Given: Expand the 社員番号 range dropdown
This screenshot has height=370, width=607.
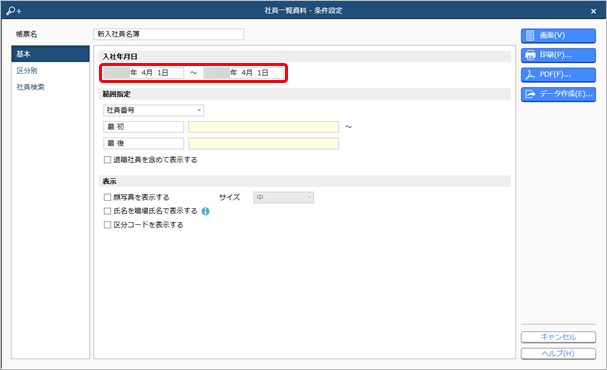Looking at the screenshot, I should tap(153, 110).
